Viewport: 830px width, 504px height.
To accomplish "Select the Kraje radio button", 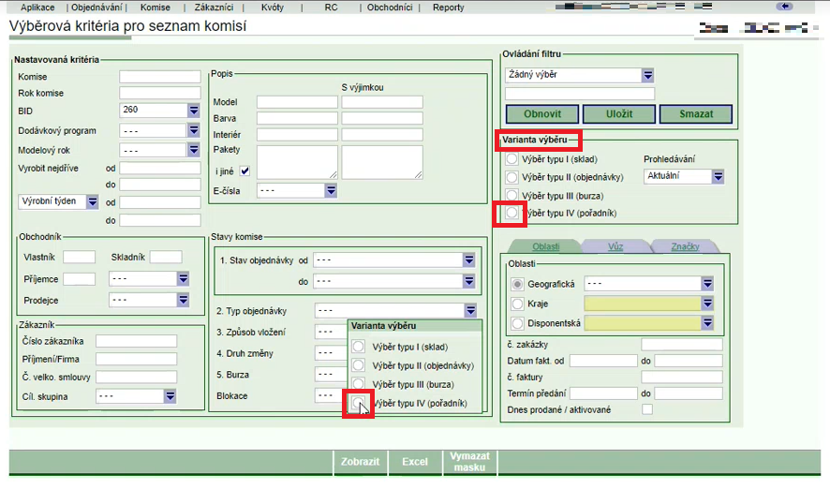I will coord(517,304).
